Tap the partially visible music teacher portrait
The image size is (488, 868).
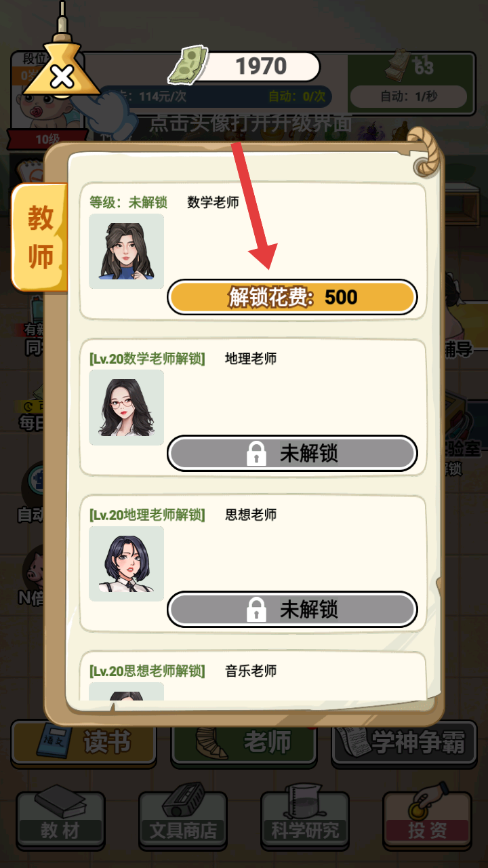coord(127,692)
